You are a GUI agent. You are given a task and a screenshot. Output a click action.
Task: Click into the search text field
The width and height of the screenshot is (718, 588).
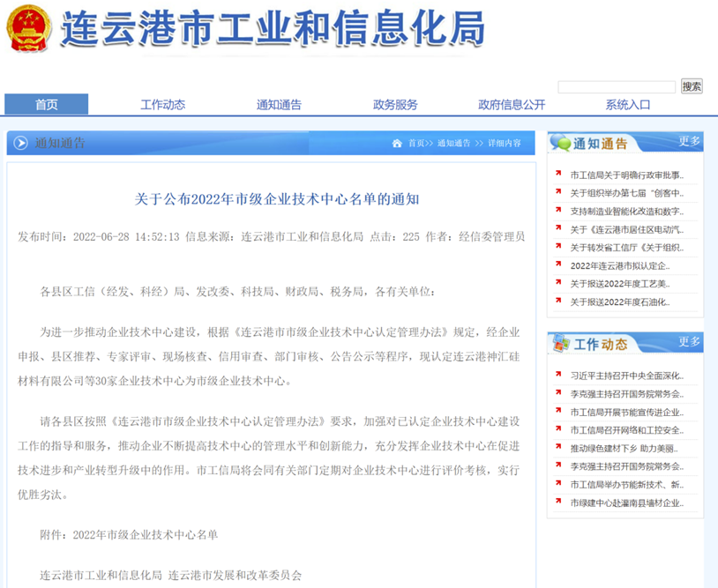coord(616,86)
